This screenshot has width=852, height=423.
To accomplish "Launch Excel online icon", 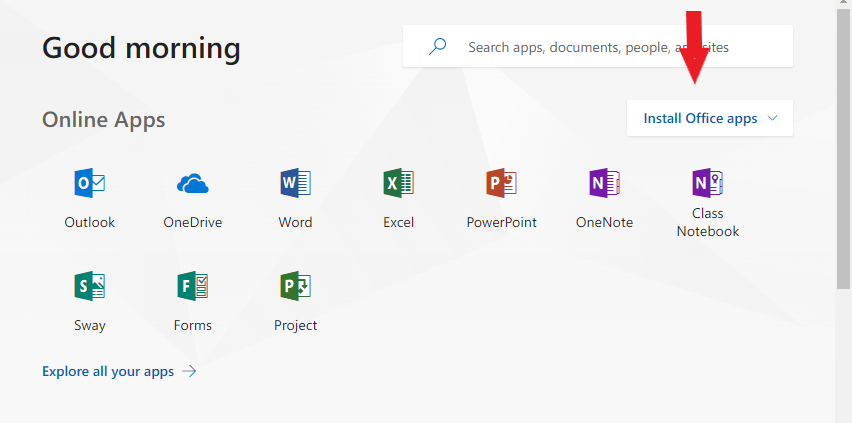I will pos(398,183).
